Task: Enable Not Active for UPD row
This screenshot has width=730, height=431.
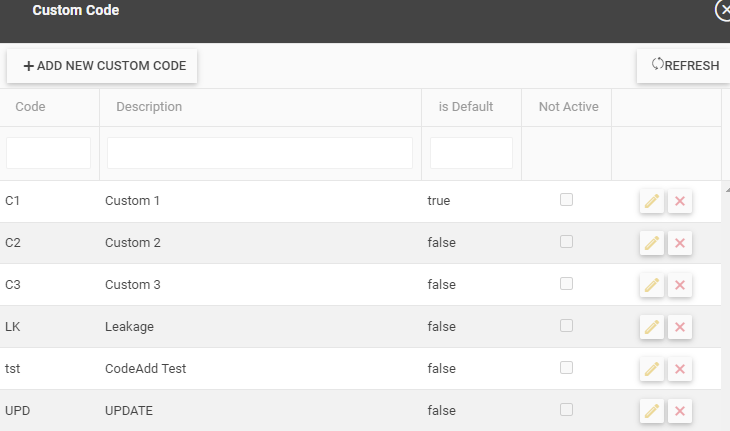Action: tap(566, 409)
